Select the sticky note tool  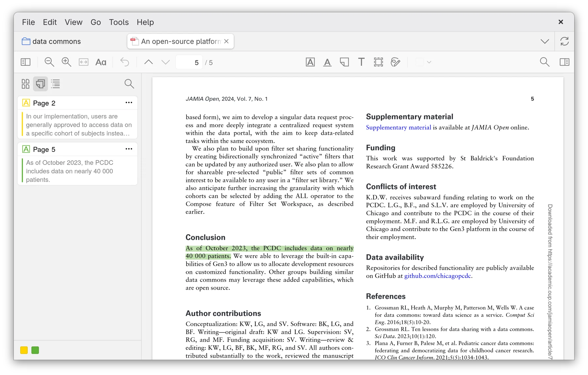tap(344, 62)
